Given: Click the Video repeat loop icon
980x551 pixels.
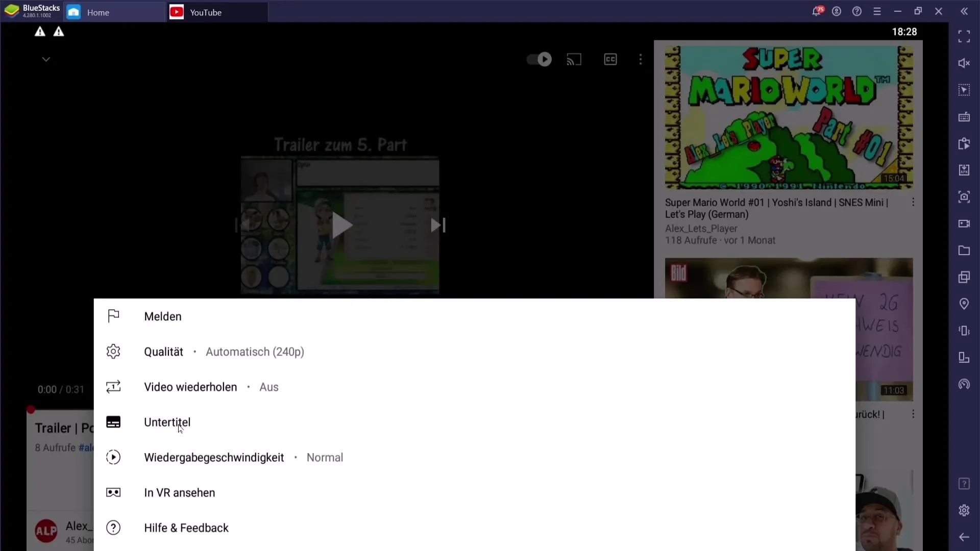Looking at the screenshot, I should coord(113,387).
